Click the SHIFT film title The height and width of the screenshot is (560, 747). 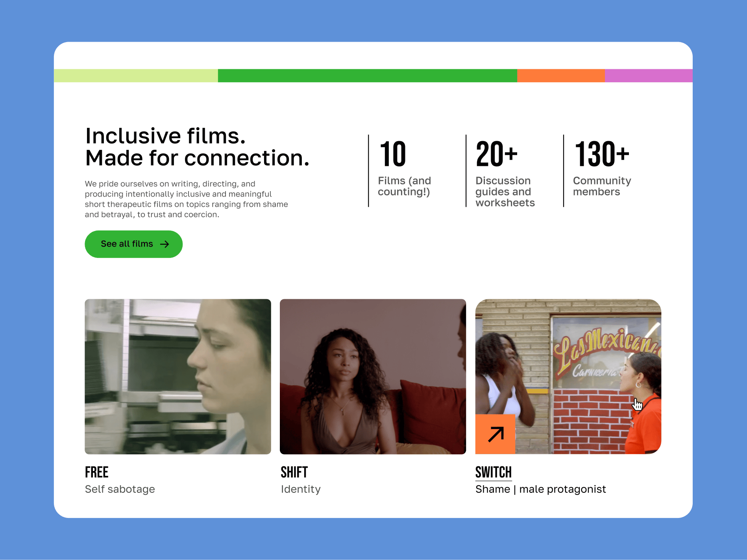click(294, 472)
